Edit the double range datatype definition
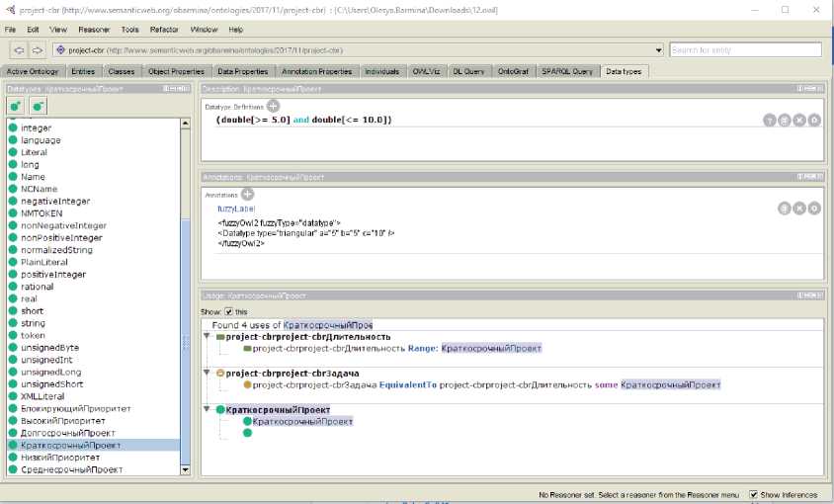Image resolution: width=834 pixels, height=504 pixels. coord(814,121)
